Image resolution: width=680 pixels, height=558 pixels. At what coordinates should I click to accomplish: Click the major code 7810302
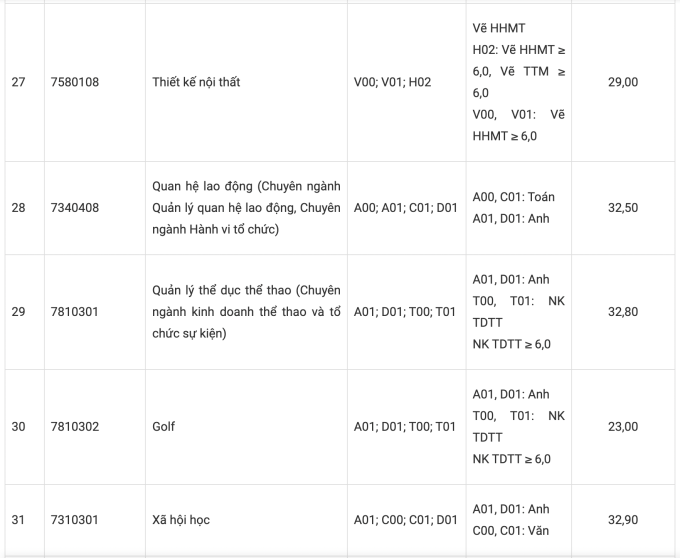pyautogui.click(x=75, y=427)
